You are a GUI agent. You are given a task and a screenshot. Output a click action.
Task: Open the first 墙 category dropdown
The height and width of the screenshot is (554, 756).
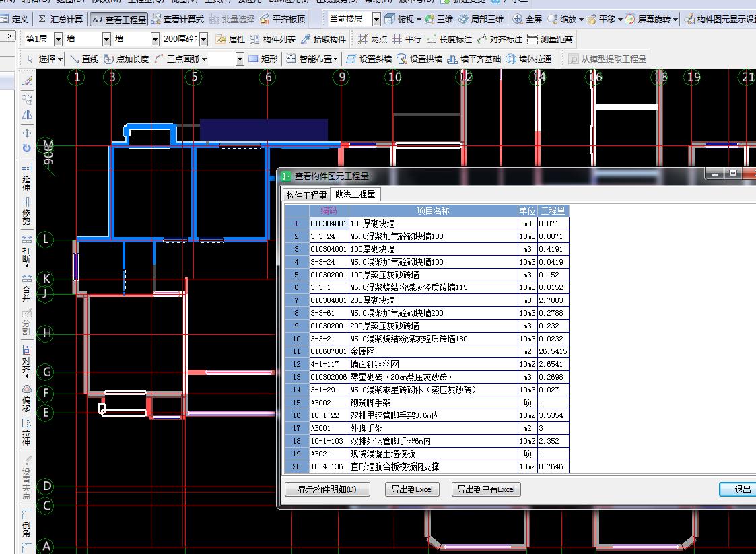pos(106,39)
